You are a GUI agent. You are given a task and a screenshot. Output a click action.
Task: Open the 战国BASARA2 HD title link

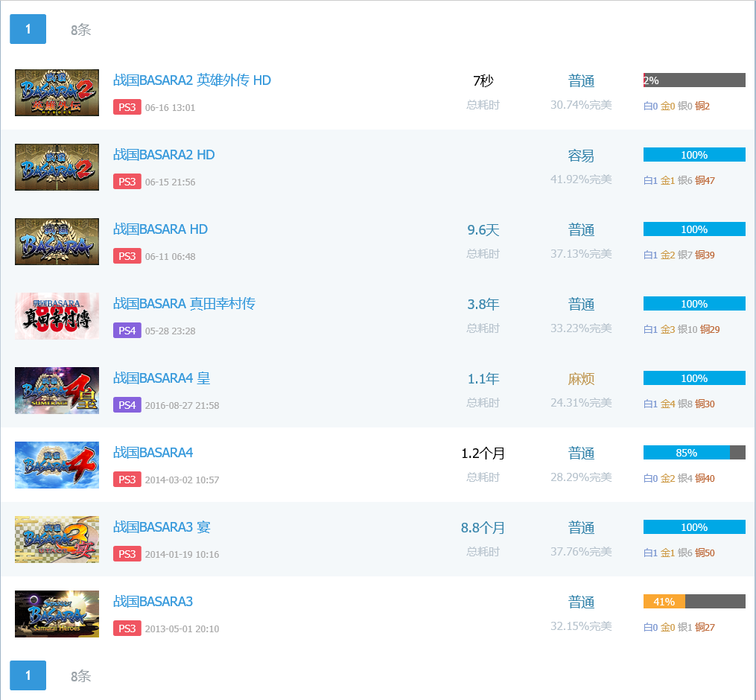pyautogui.click(x=164, y=155)
